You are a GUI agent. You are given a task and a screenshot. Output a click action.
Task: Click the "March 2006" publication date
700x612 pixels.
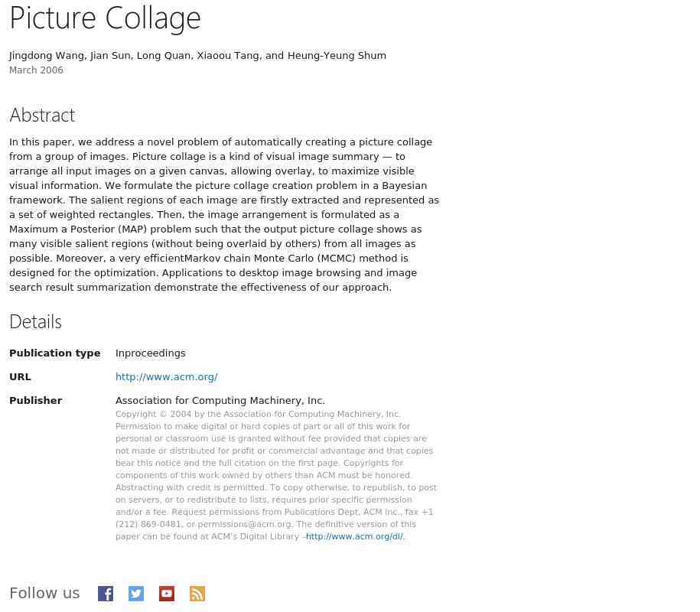click(36, 70)
